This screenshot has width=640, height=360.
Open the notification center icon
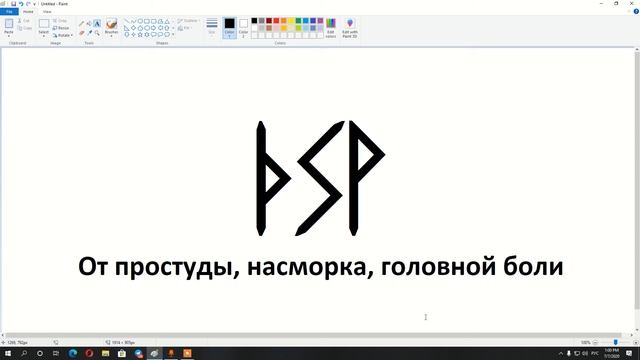[629, 353]
